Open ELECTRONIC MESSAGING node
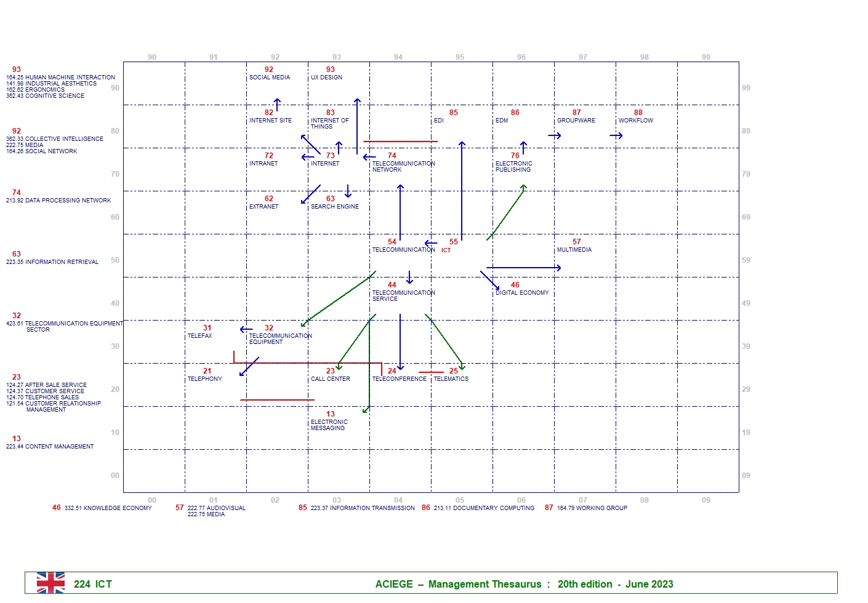 coord(329,425)
